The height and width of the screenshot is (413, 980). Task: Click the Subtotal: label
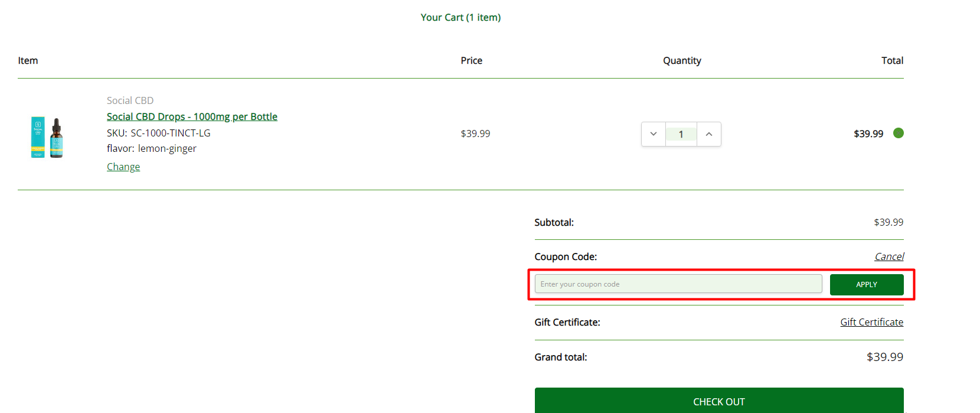tap(554, 222)
